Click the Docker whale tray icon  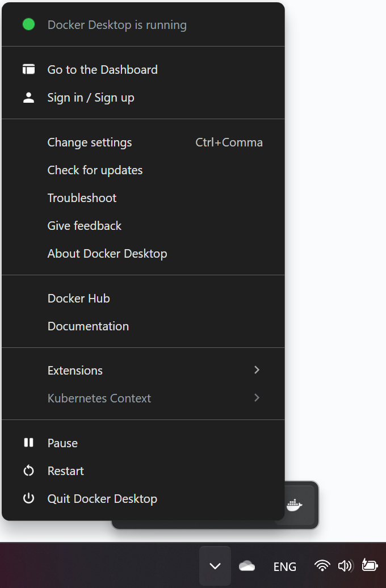coord(295,505)
